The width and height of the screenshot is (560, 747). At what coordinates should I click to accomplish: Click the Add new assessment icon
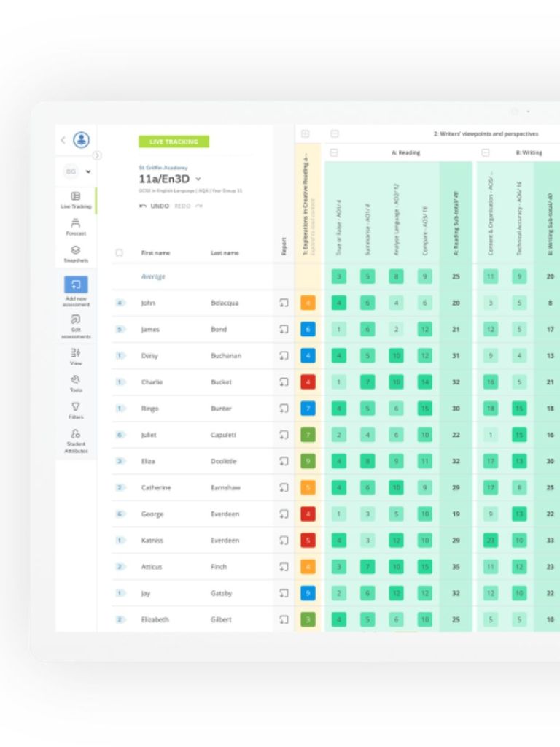tap(76, 285)
